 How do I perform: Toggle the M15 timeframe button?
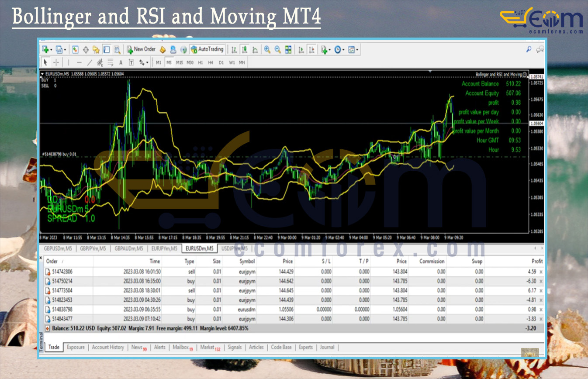point(180,62)
